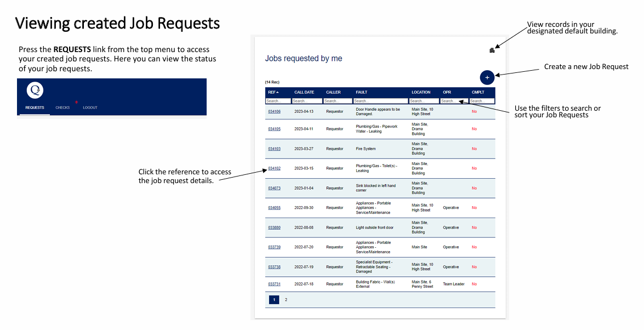The image size is (644, 330).
Task: Click the 'Sink blocked in left hand corner' fault
Action: pos(376,188)
